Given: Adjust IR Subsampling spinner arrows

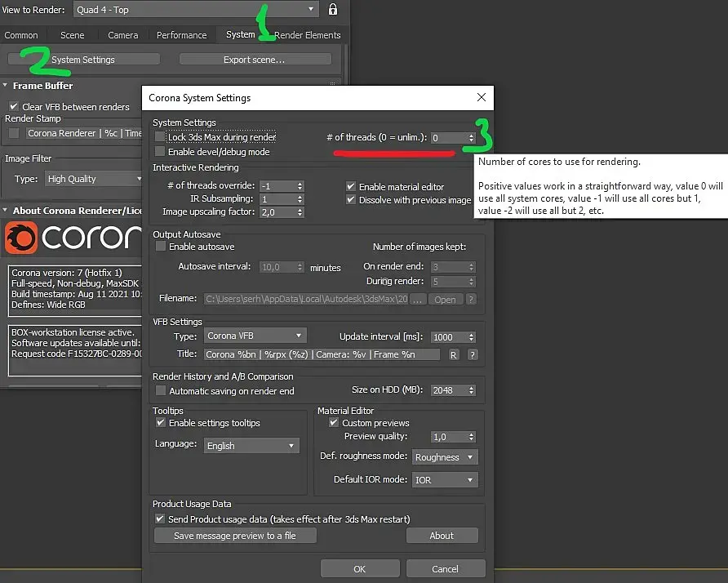Looking at the screenshot, I should pos(300,198).
